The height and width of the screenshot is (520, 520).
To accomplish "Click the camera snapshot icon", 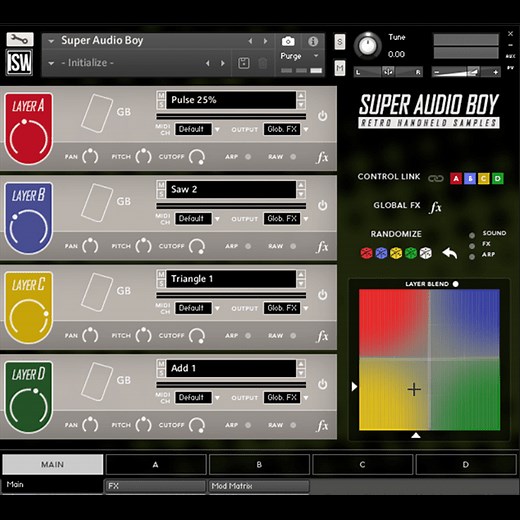I will click(288, 41).
